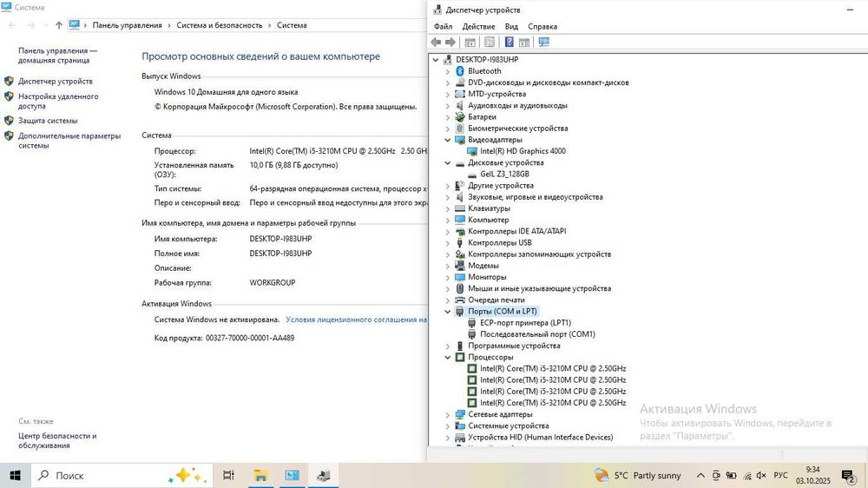The image size is (868, 488).
Task: Click the Keyboards (Клавиатуры) category icon
Action: (x=460, y=208)
